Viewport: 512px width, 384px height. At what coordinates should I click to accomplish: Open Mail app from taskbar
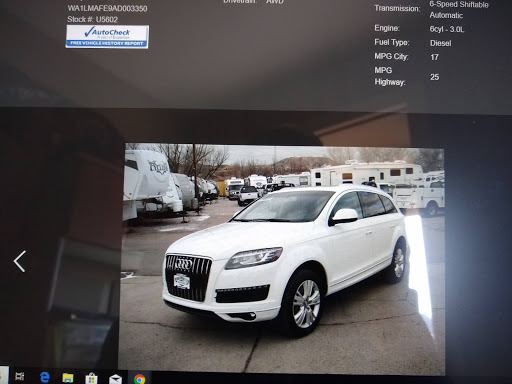click(115, 379)
